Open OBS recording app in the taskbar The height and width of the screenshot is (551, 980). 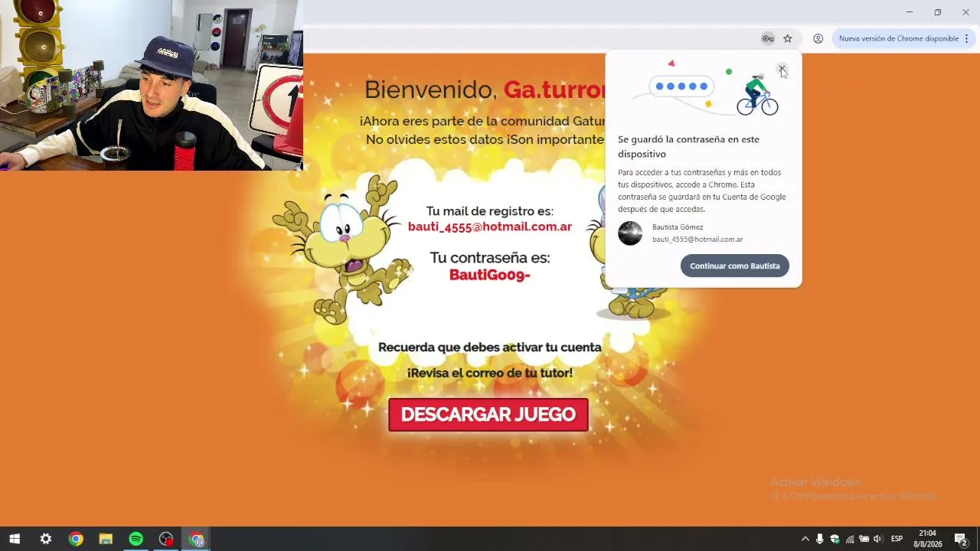click(x=166, y=539)
